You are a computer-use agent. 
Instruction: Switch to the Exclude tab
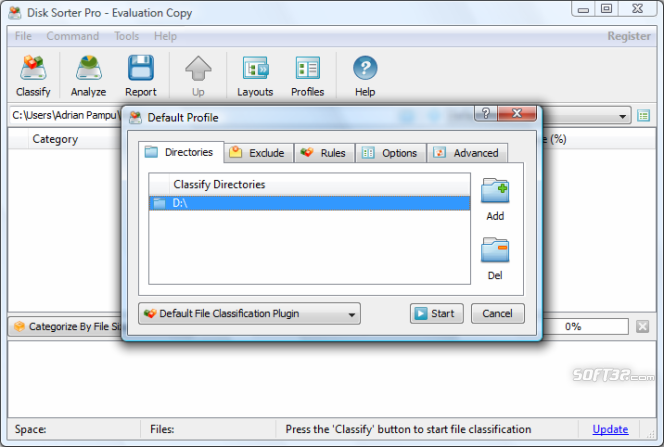(258, 153)
